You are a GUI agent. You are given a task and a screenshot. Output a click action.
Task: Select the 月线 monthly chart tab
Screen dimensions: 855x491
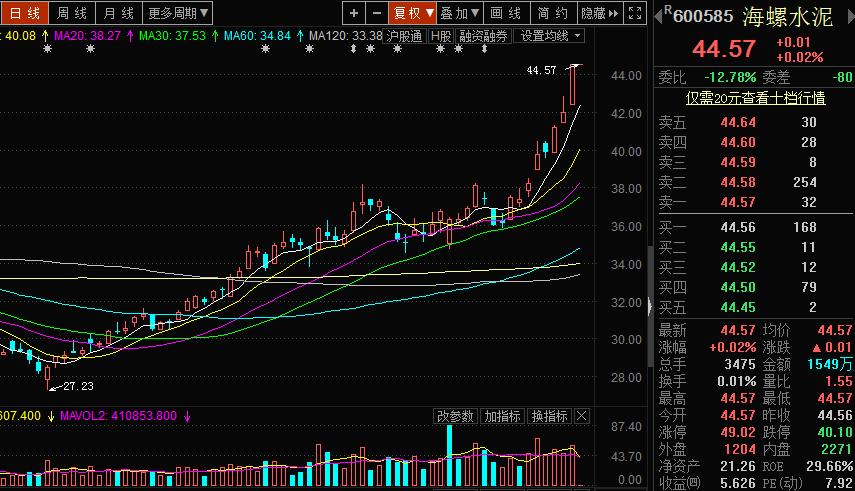coord(118,13)
